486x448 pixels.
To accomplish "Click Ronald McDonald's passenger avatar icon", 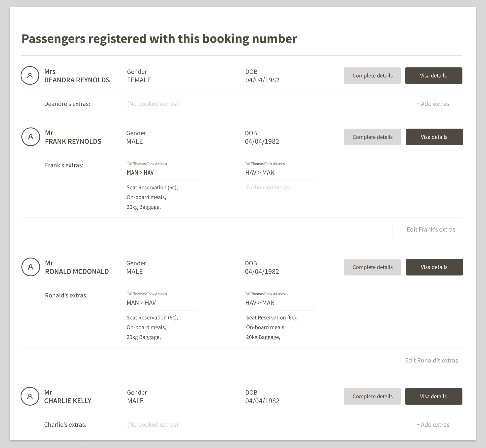I will [31, 267].
